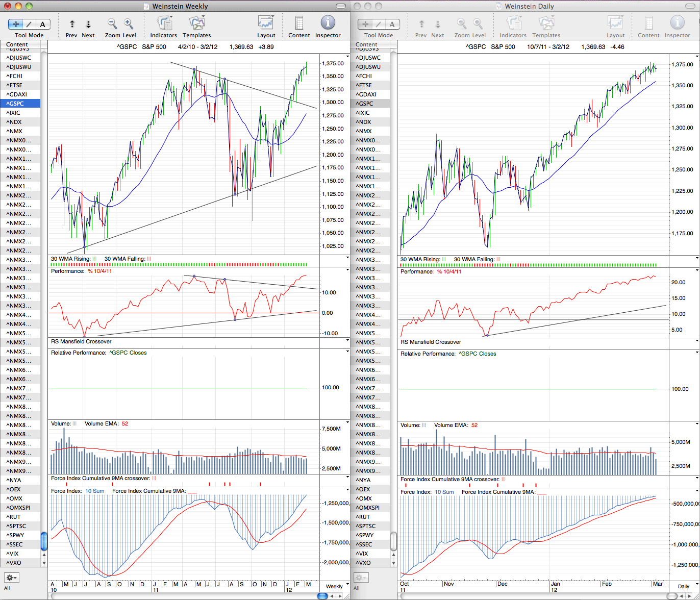Viewport: 700px width, 600px height.
Task: Click Volume EMA 52 label in Weekly
Action: point(106,423)
